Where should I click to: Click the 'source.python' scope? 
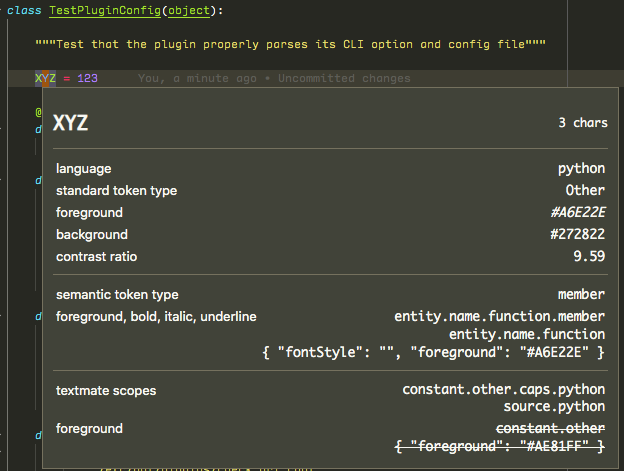pos(554,407)
